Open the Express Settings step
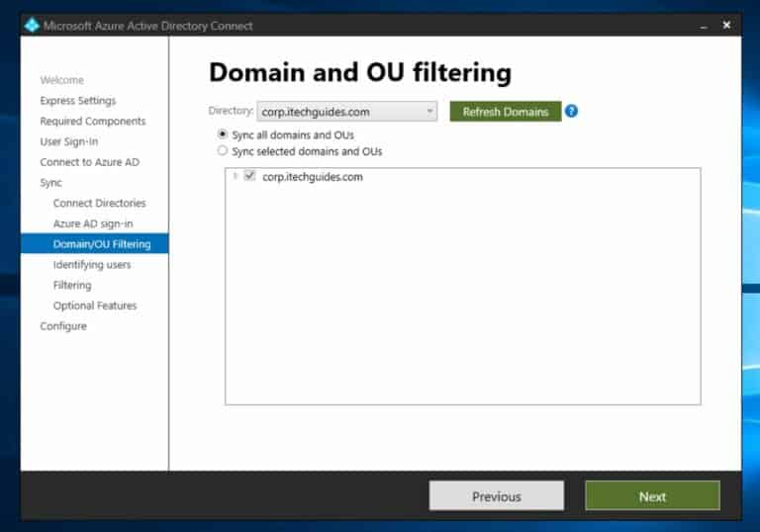The height and width of the screenshot is (532, 760). (78, 101)
